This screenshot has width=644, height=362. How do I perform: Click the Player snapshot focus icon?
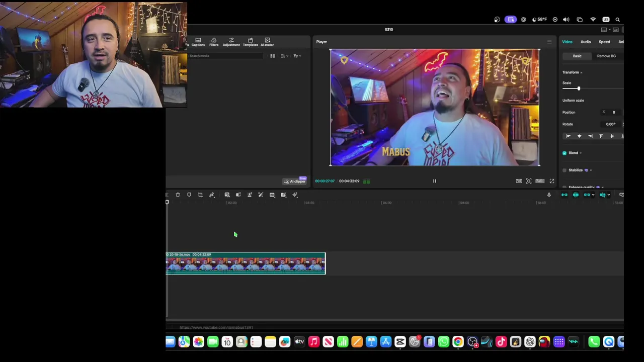coord(529,181)
